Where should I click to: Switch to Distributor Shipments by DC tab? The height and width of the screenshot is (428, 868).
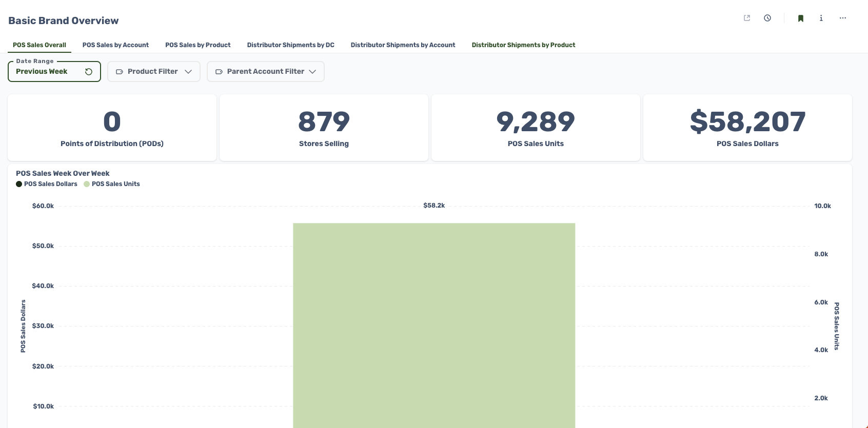point(290,45)
